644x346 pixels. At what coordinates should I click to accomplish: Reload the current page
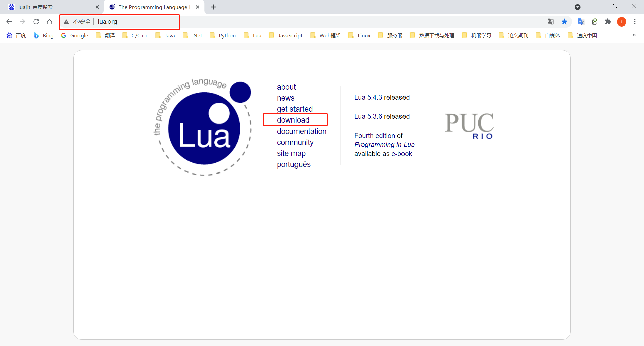(x=36, y=21)
